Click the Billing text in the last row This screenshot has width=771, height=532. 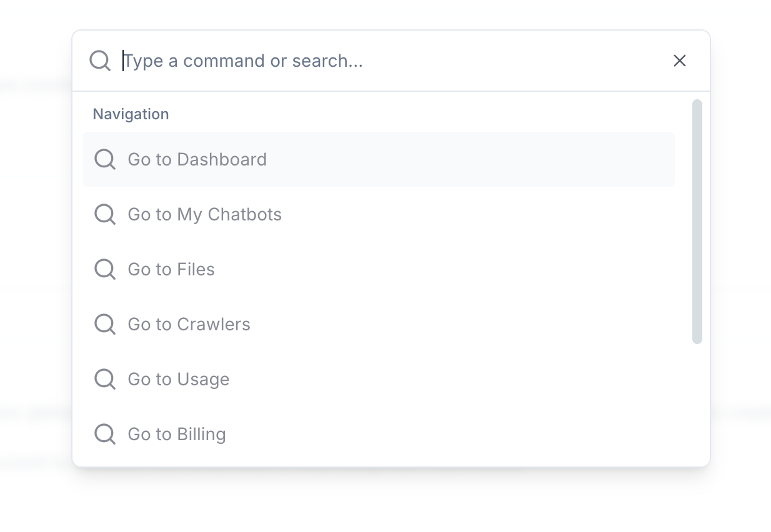[201, 434]
